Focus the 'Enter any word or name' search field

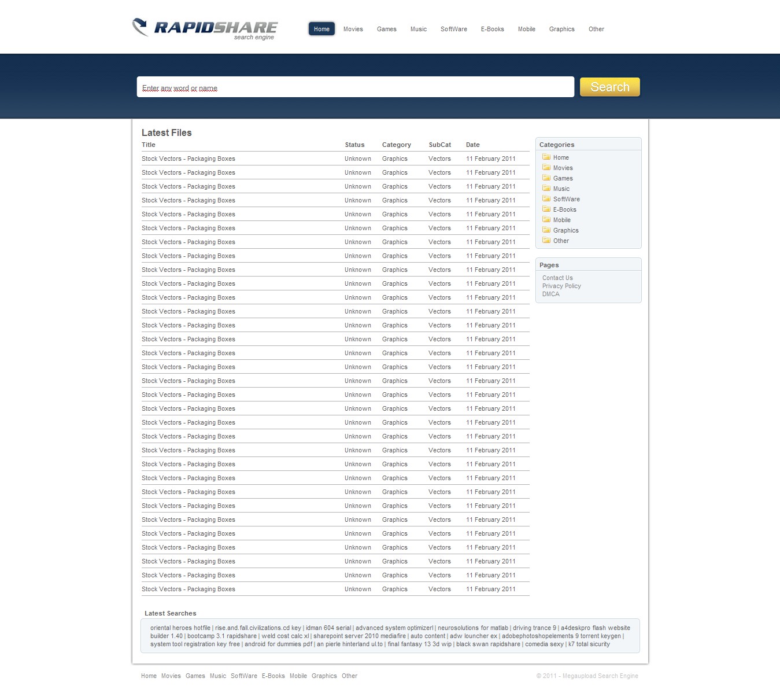click(356, 87)
